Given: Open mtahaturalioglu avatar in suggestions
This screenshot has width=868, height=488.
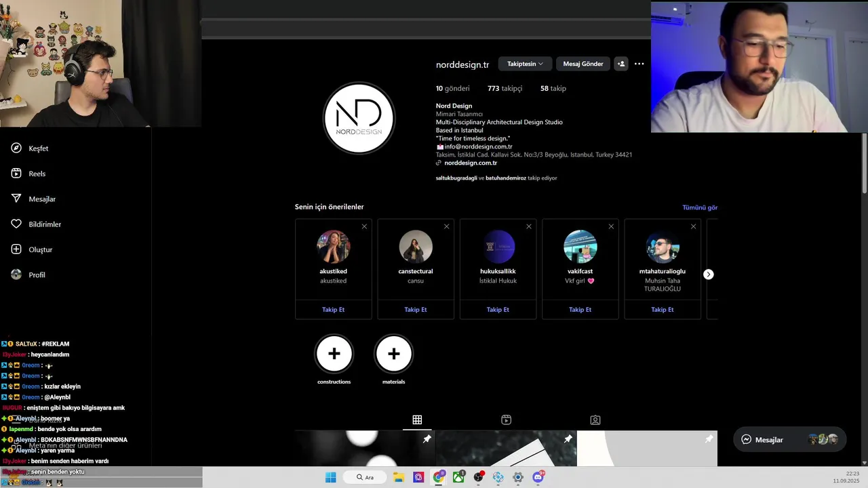Looking at the screenshot, I should [x=663, y=247].
